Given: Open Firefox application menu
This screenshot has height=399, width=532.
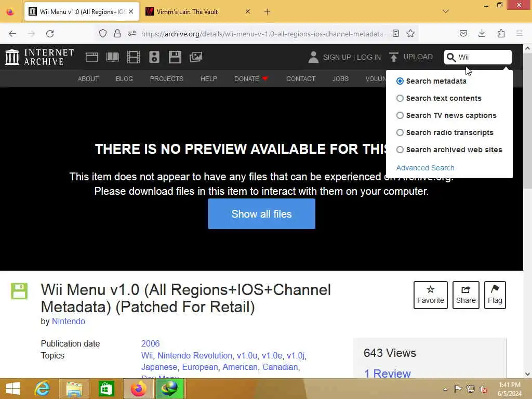Looking at the screenshot, I should [x=520, y=33].
